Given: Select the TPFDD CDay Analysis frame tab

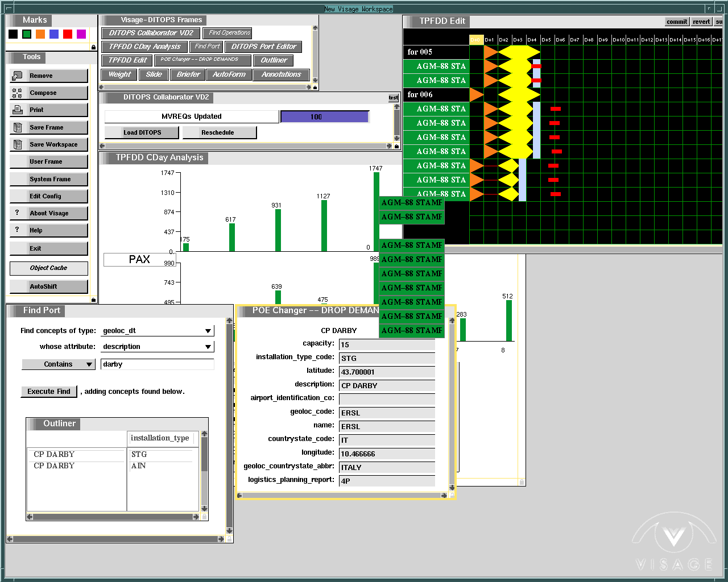Looking at the screenshot, I should point(145,47).
